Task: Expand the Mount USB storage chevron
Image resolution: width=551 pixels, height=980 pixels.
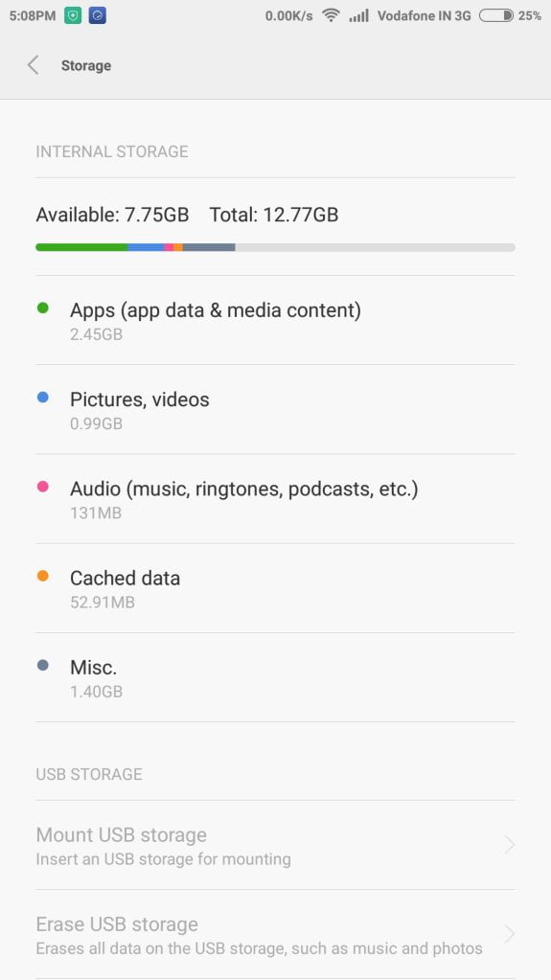Action: pos(510,845)
